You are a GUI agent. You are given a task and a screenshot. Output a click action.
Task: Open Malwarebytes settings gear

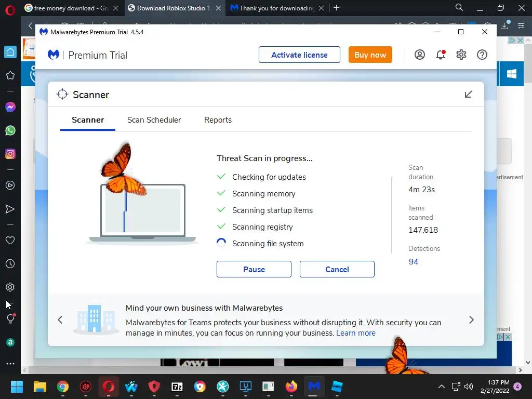point(461,55)
